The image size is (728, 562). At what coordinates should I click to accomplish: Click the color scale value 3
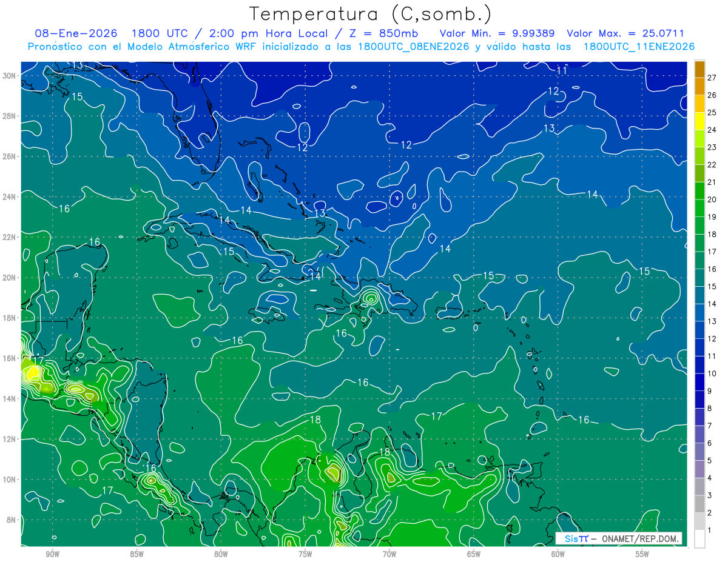pos(710,495)
